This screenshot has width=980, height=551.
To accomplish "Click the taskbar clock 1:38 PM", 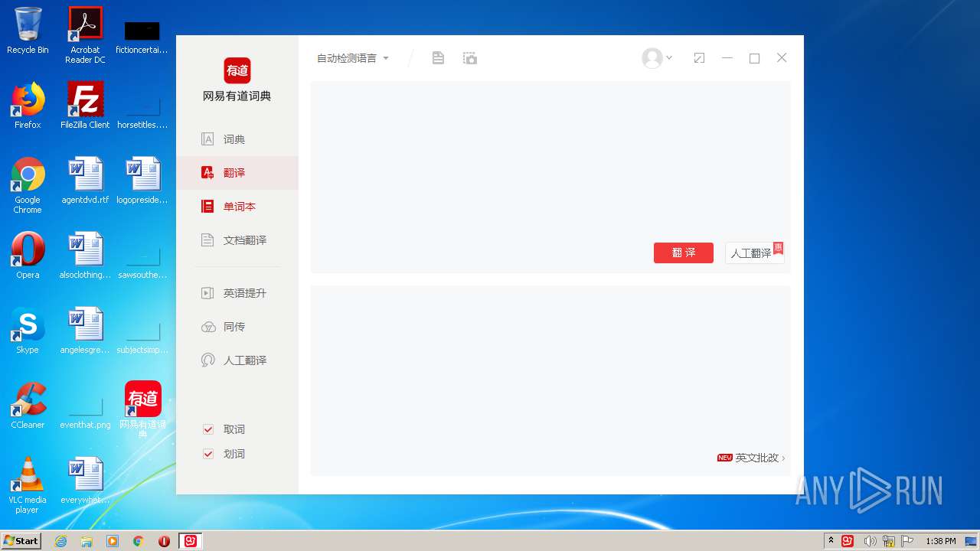I will [x=941, y=541].
